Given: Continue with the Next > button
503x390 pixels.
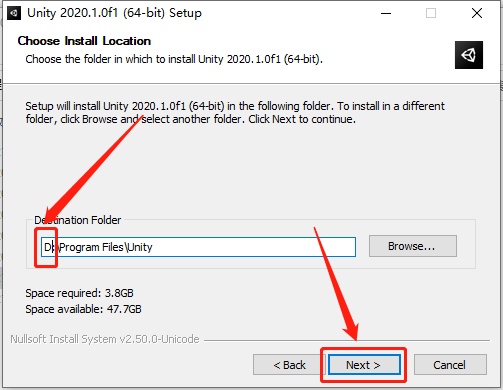Looking at the screenshot, I should [364, 365].
